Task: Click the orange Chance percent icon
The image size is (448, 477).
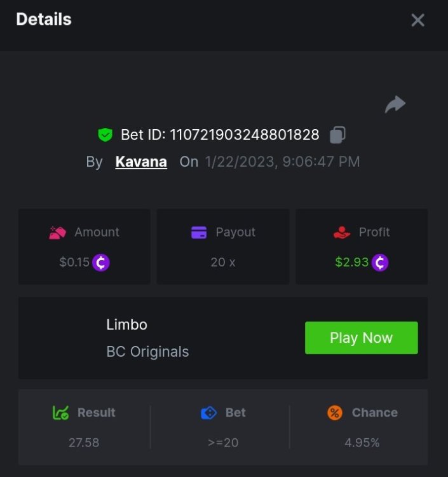Action: pos(335,413)
